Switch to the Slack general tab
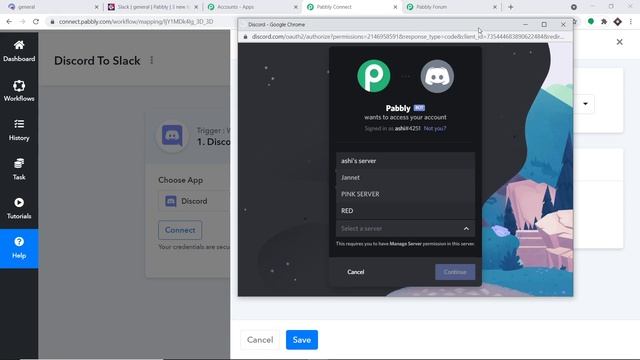This screenshot has height=360, width=640. [x=152, y=7]
